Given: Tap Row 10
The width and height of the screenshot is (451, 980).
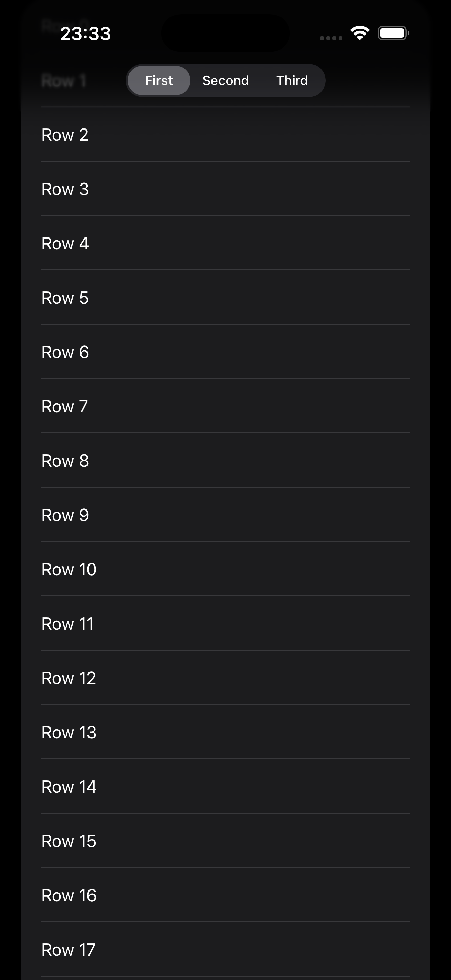Looking at the screenshot, I should coord(225,570).
